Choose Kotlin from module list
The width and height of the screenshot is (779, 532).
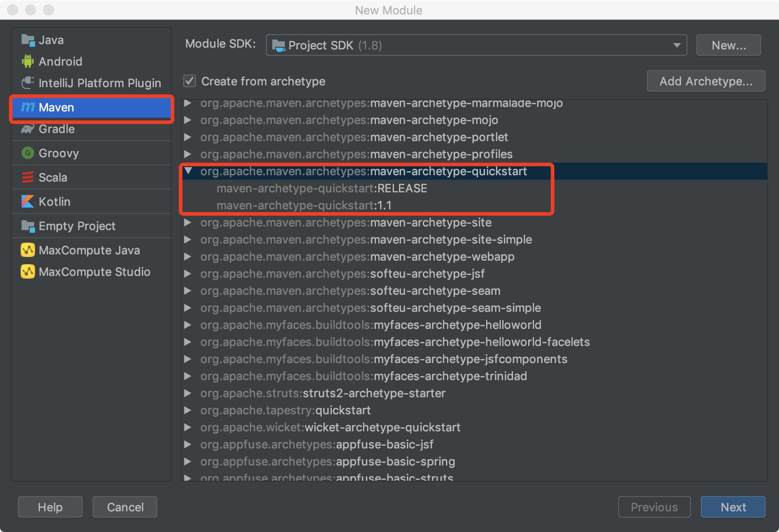pos(91,201)
